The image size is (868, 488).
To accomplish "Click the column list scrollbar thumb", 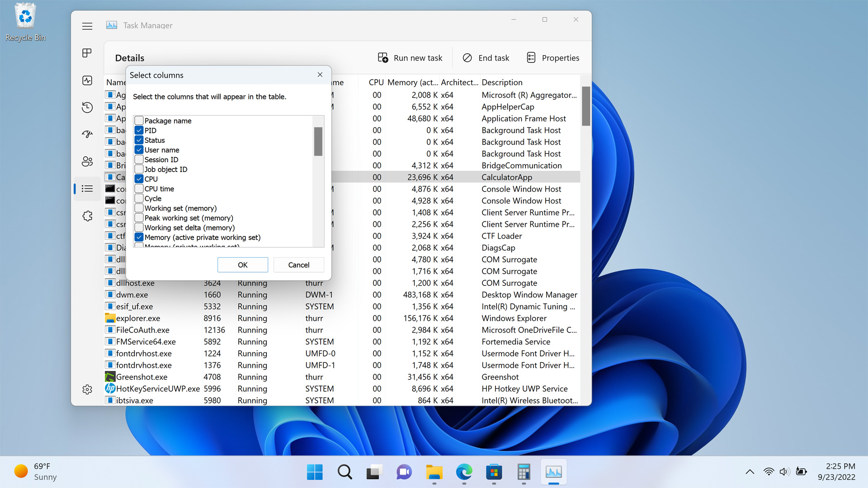I will pyautogui.click(x=318, y=141).
